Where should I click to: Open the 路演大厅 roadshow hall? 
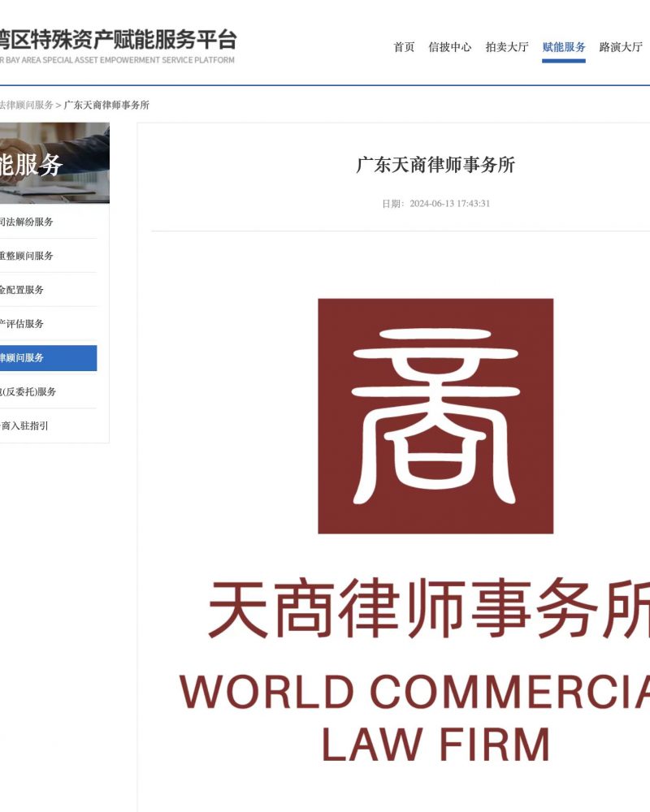(621, 47)
